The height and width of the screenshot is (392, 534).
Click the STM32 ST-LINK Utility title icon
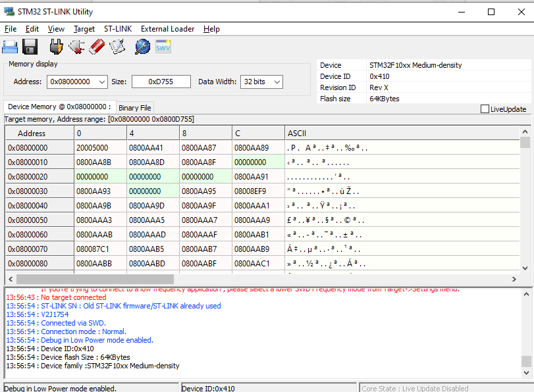(x=9, y=12)
